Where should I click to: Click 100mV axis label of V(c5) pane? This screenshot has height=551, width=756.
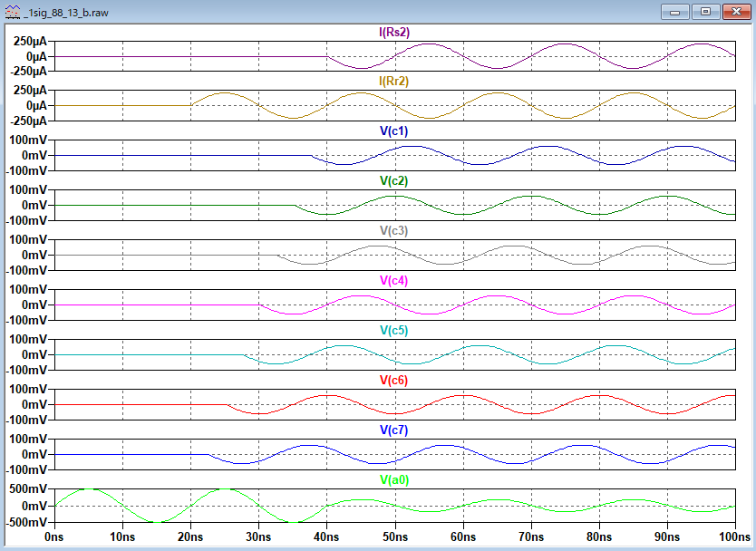(28, 340)
